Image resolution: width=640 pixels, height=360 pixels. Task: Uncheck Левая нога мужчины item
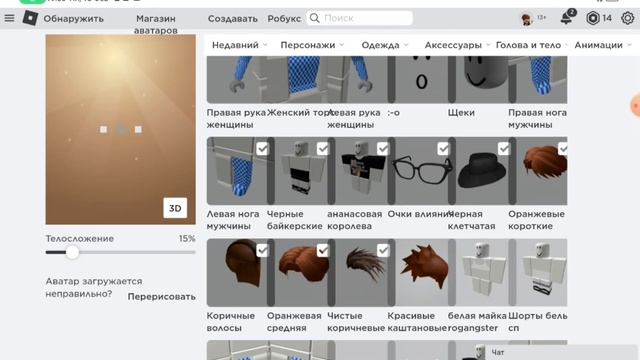point(262,149)
